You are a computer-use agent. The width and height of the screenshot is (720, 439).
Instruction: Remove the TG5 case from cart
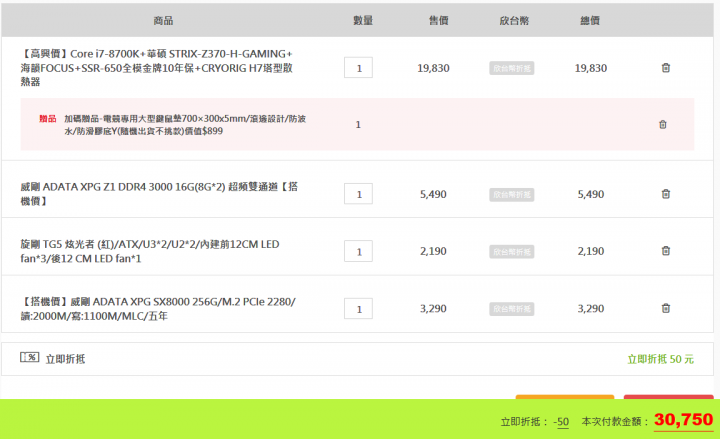coord(666,251)
